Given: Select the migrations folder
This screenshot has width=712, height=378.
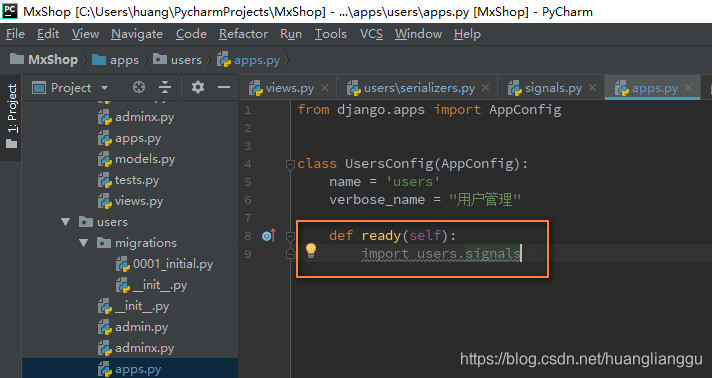Looking at the screenshot, I should click(137, 243).
